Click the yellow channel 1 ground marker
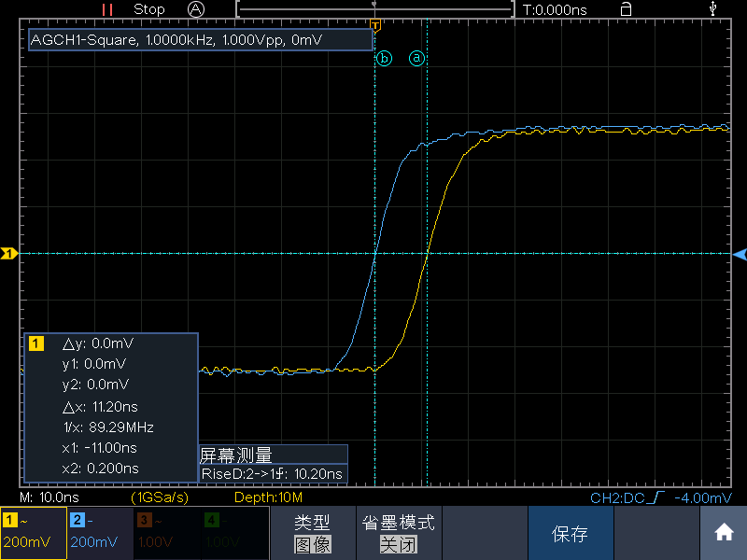This screenshot has height=560, width=747. (9, 253)
